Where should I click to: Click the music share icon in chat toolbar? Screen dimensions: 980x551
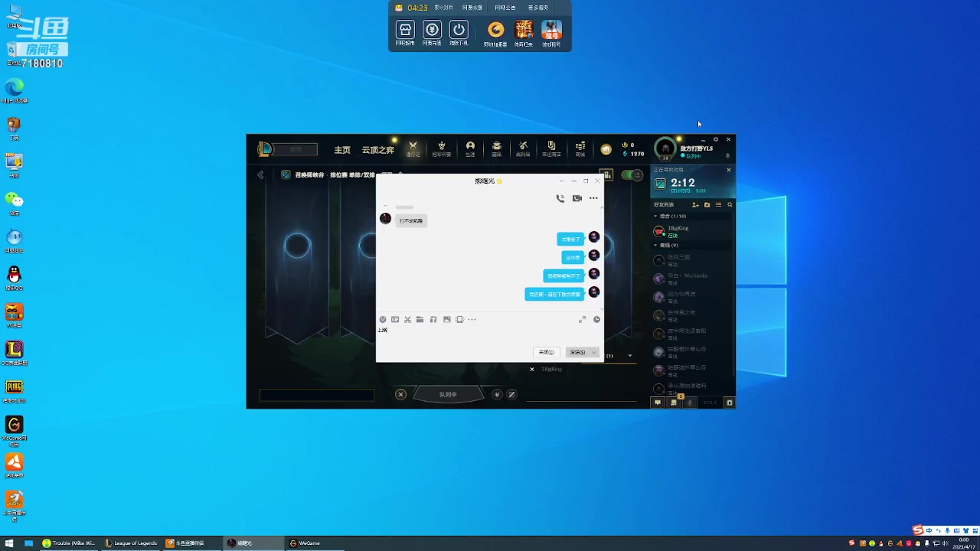click(x=433, y=319)
